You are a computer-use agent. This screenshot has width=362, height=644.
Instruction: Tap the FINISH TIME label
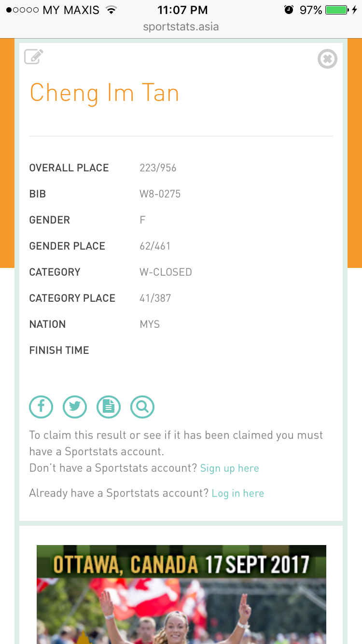coord(59,350)
